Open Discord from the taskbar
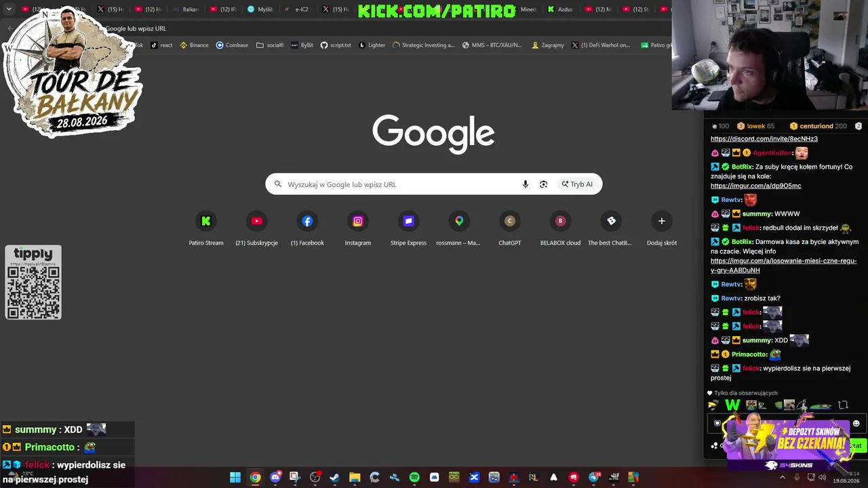 (x=275, y=478)
